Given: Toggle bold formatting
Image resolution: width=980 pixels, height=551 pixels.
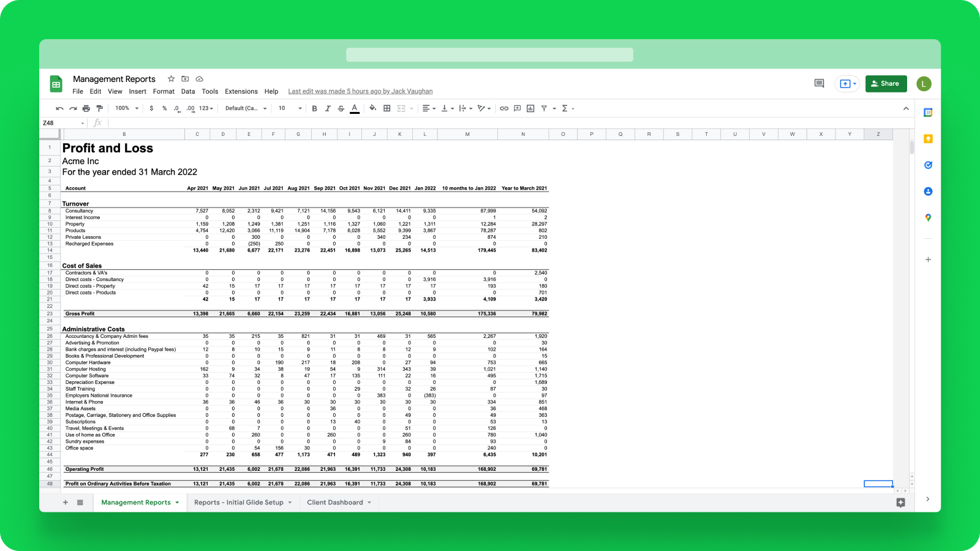Looking at the screenshot, I should point(314,108).
